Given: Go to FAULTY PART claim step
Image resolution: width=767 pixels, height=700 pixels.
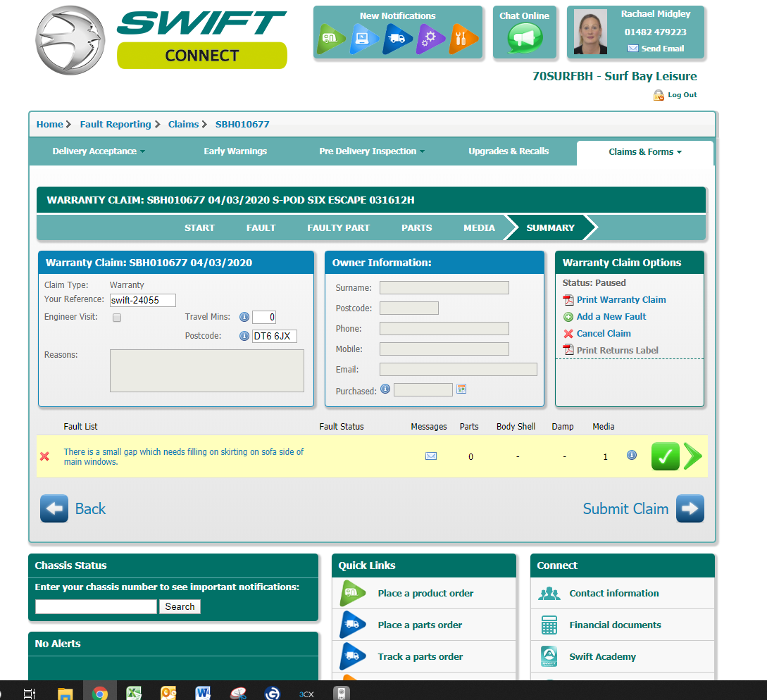Looking at the screenshot, I should pos(339,228).
